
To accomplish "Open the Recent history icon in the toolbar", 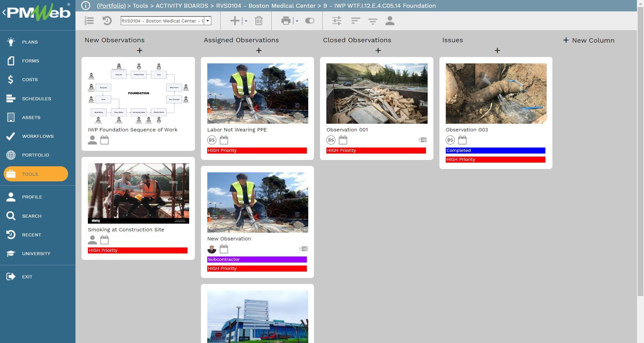I will [x=107, y=21].
